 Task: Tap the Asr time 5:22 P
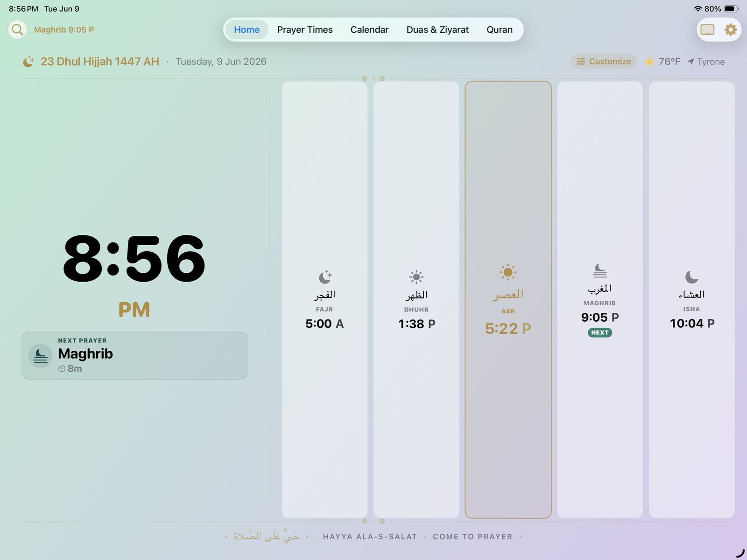pos(508,329)
